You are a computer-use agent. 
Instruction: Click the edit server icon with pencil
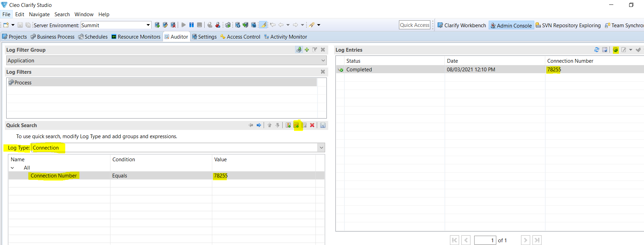click(165, 25)
